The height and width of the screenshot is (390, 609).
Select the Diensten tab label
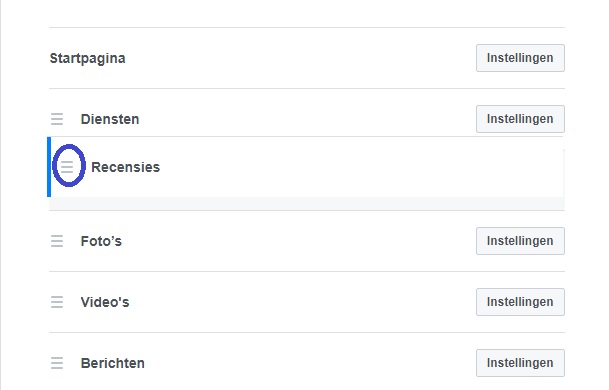coord(110,119)
